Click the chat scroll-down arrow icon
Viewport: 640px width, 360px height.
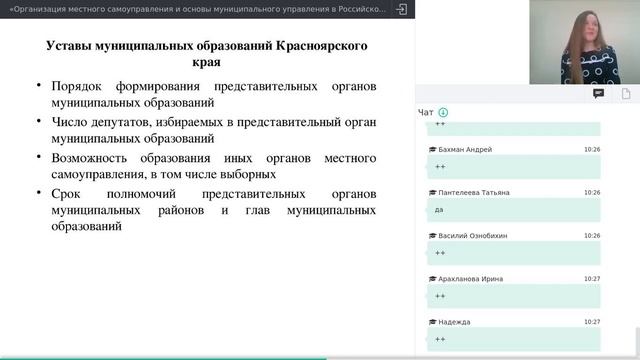tap(443, 112)
